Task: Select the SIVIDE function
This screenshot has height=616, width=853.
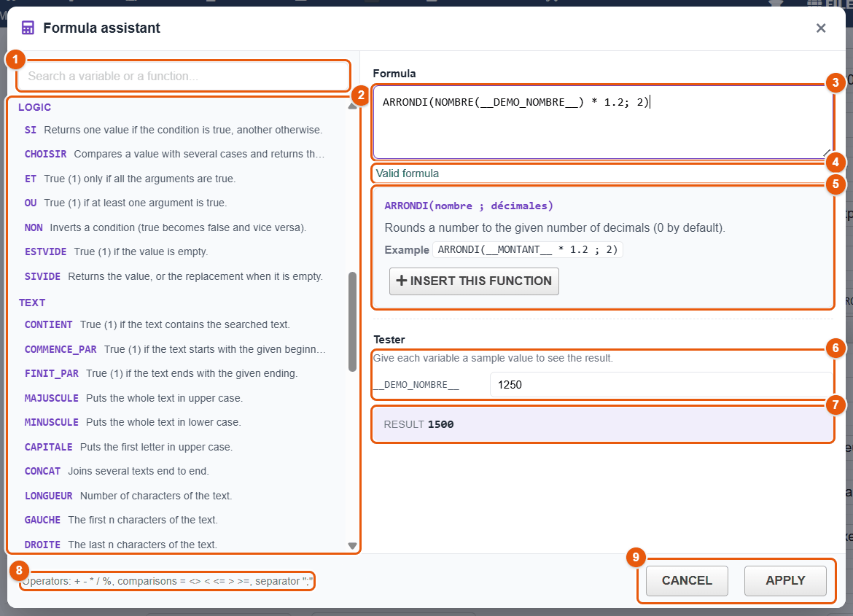Action: (174, 276)
